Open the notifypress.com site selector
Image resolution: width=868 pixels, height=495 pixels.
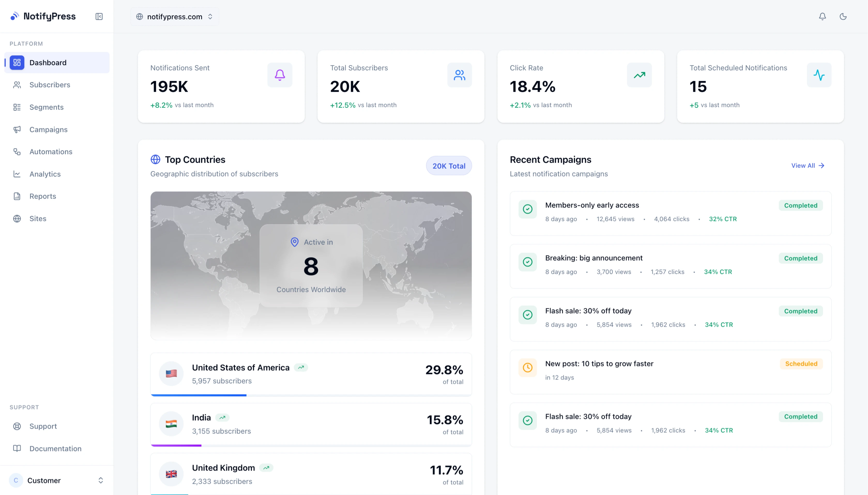click(x=175, y=16)
